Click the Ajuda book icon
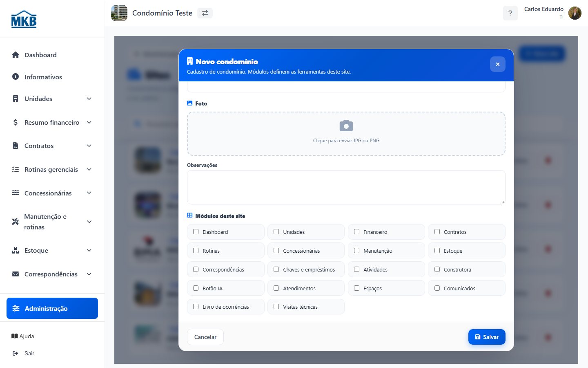 (15, 336)
